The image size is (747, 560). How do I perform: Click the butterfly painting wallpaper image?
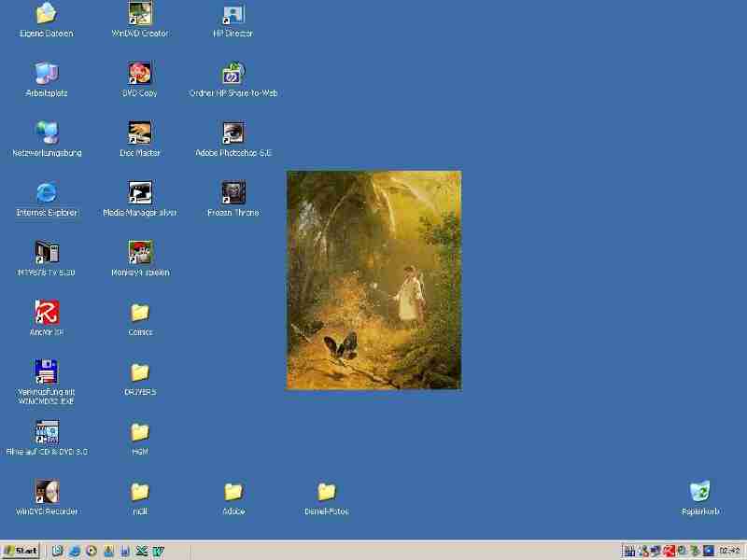click(x=373, y=280)
